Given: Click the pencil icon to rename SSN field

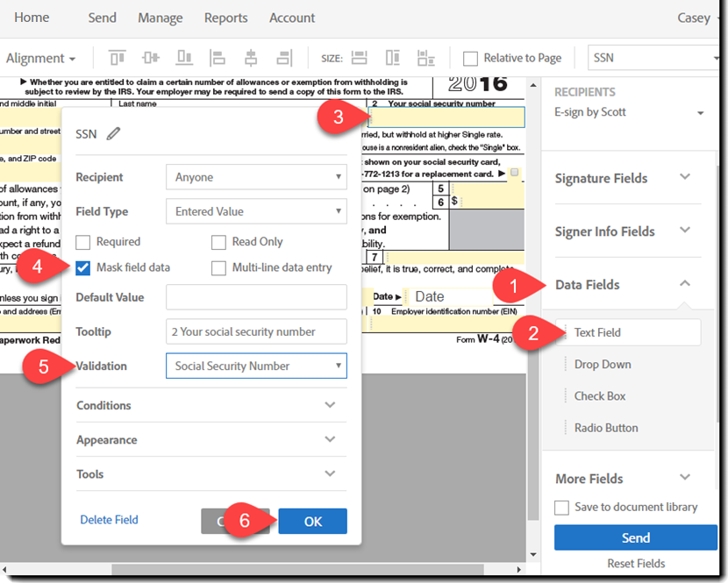Looking at the screenshot, I should [113, 133].
